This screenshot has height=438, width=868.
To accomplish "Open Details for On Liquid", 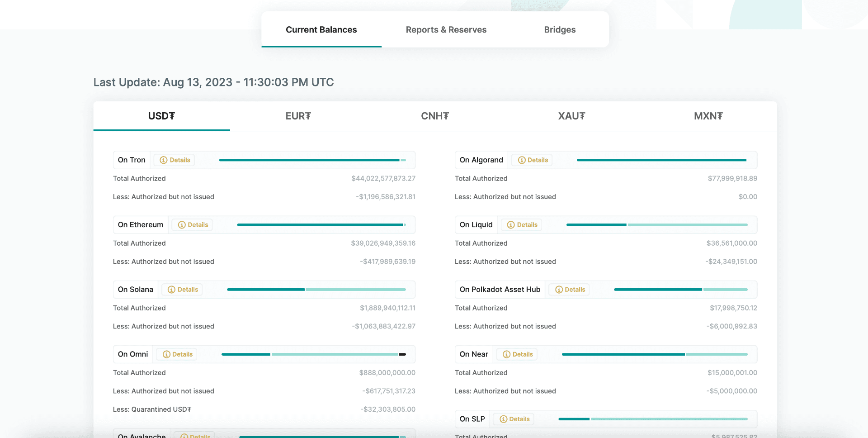I will [x=522, y=225].
